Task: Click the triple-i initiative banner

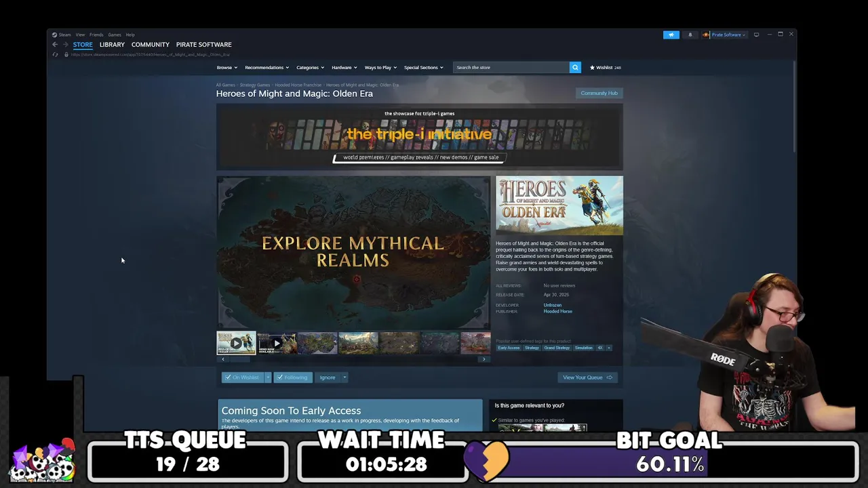Action: click(419, 136)
